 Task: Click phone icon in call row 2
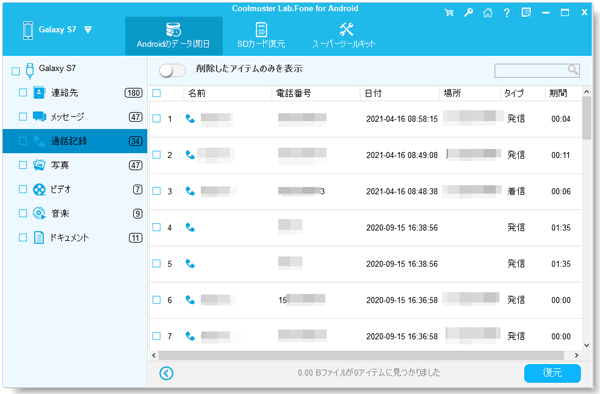[190, 155]
